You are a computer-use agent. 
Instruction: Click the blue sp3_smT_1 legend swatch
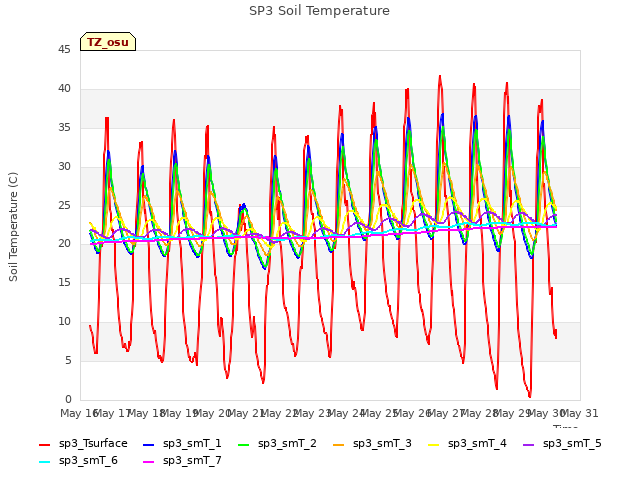coord(149,444)
